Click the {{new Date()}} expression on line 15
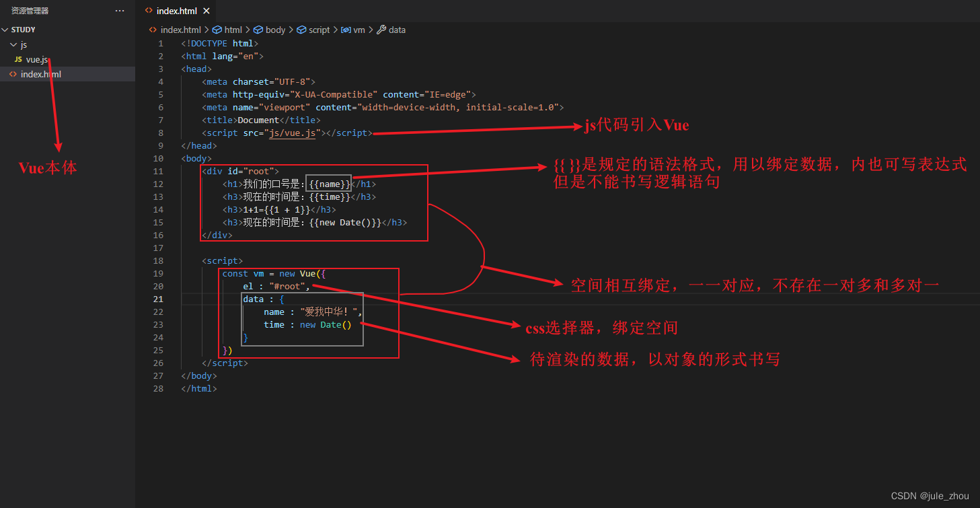The height and width of the screenshot is (508, 980). [346, 223]
